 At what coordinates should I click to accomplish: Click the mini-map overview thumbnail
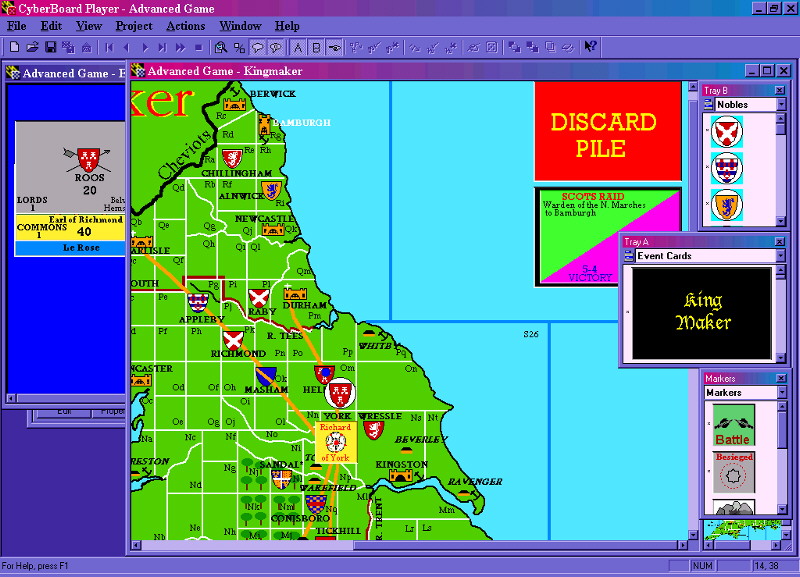[x=741, y=531]
